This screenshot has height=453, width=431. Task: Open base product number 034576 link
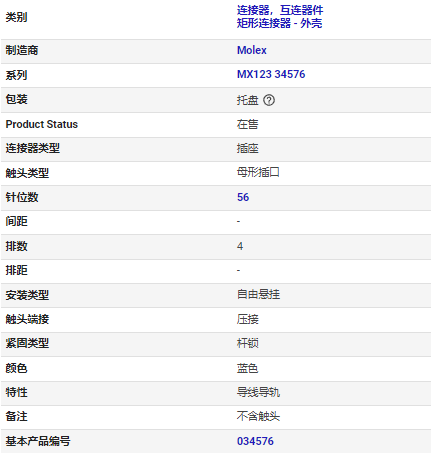[x=255, y=441]
